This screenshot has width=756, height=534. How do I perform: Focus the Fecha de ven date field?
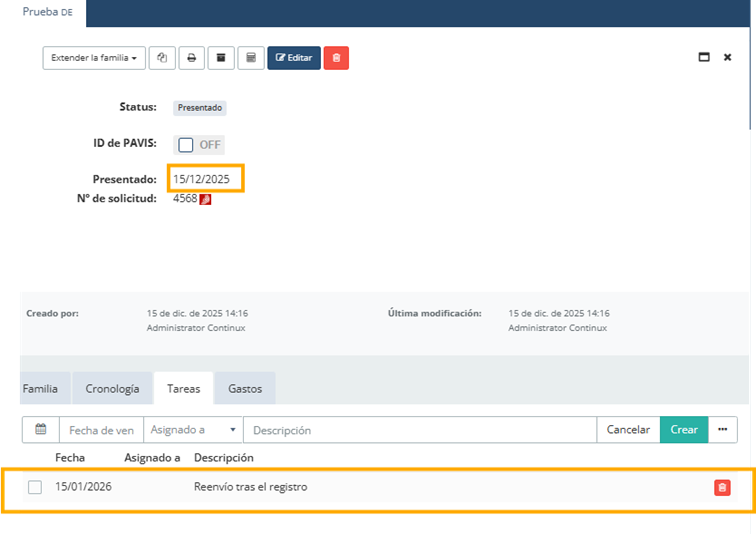[101, 430]
